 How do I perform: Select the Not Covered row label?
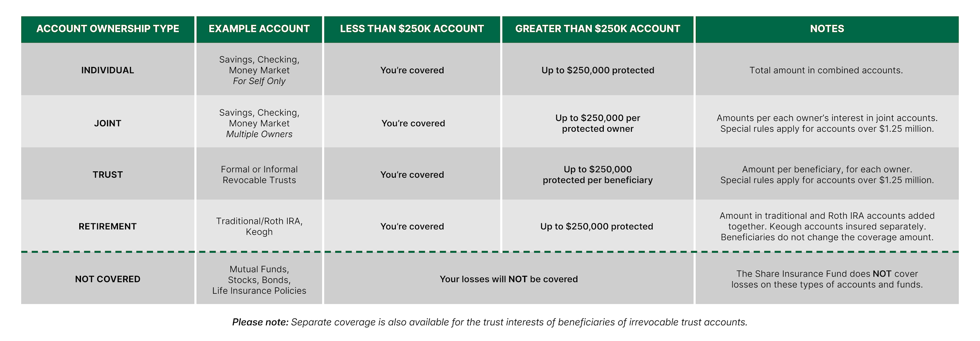[x=107, y=279]
